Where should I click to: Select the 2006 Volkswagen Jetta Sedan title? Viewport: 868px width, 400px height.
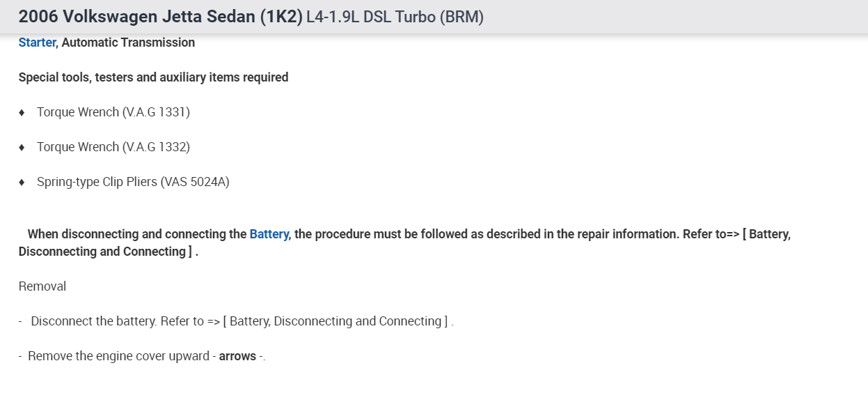160,17
